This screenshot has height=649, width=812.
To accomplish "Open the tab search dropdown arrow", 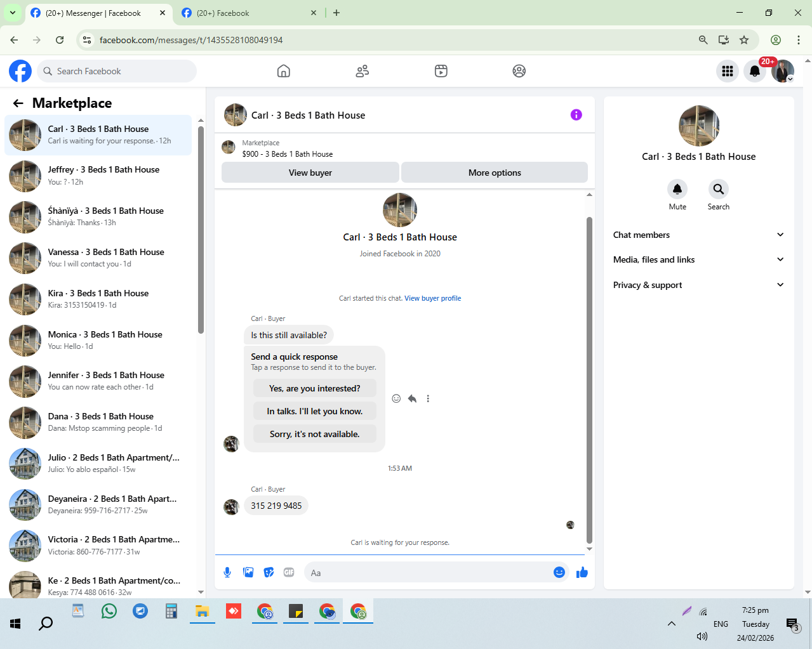I will pyautogui.click(x=12, y=13).
